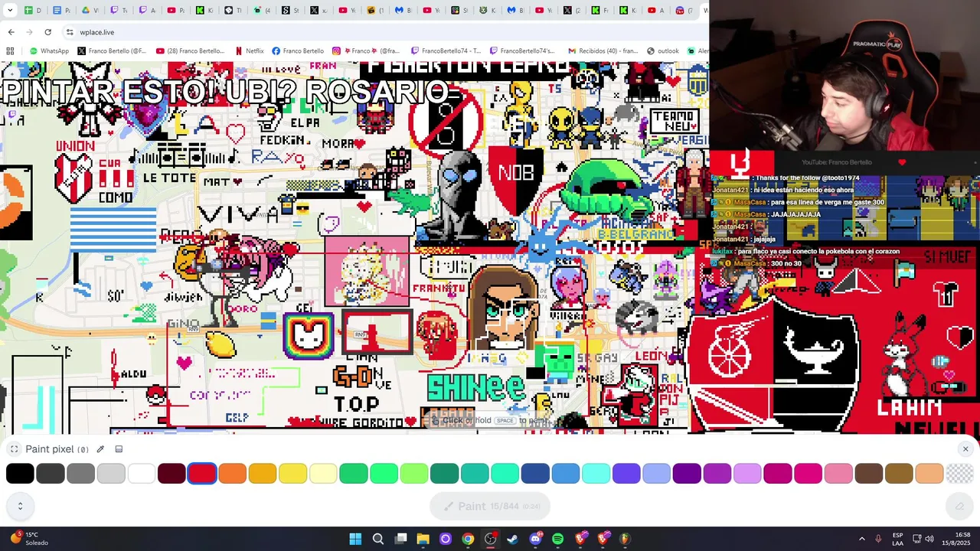Screen dimensions: 980x551
Task: Reload the wplace.live page
Action: tap(47, 32)
